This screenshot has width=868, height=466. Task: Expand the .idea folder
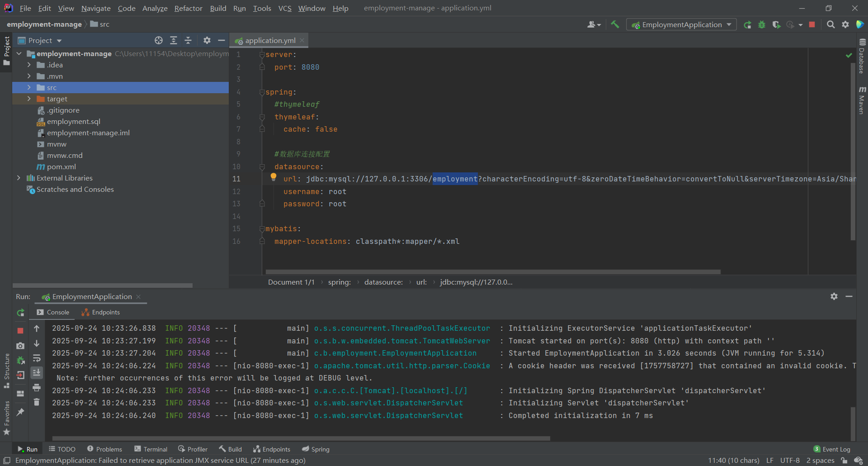pyautogui.click(x=29, y=65)
